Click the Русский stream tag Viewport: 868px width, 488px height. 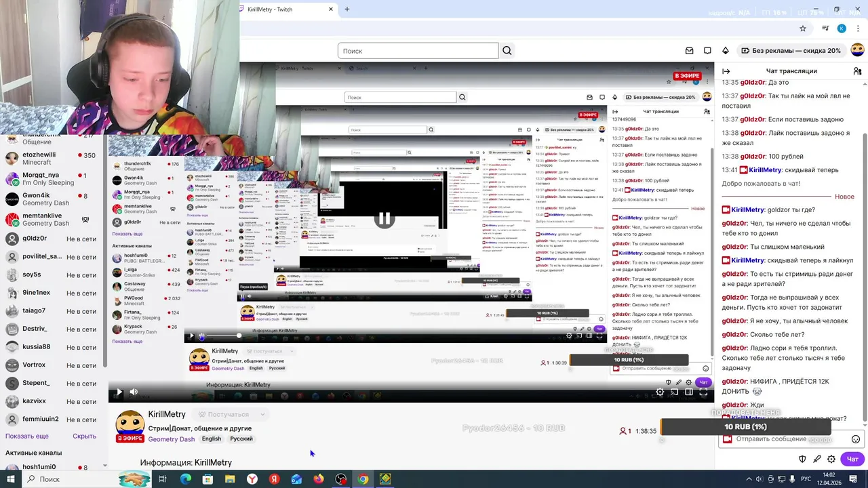tap(241, 439)
